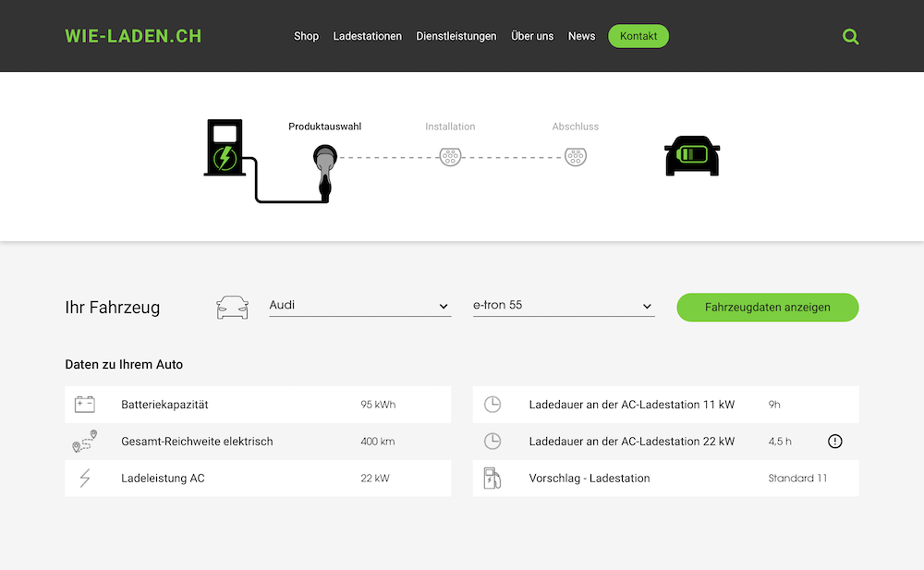Click the info warning icon beside 4,5 h
The height and width of the screenshot is (570, 924).
click(x=835, y=441)
